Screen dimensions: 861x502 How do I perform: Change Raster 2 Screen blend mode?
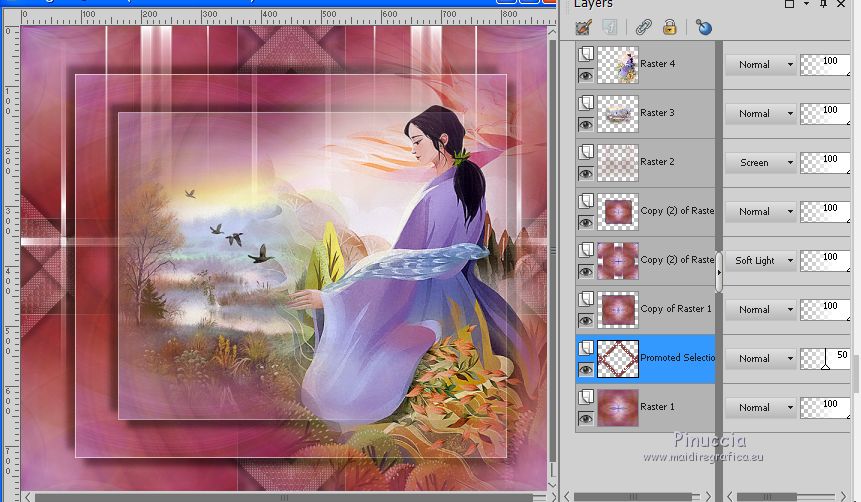tap(761, 163)
